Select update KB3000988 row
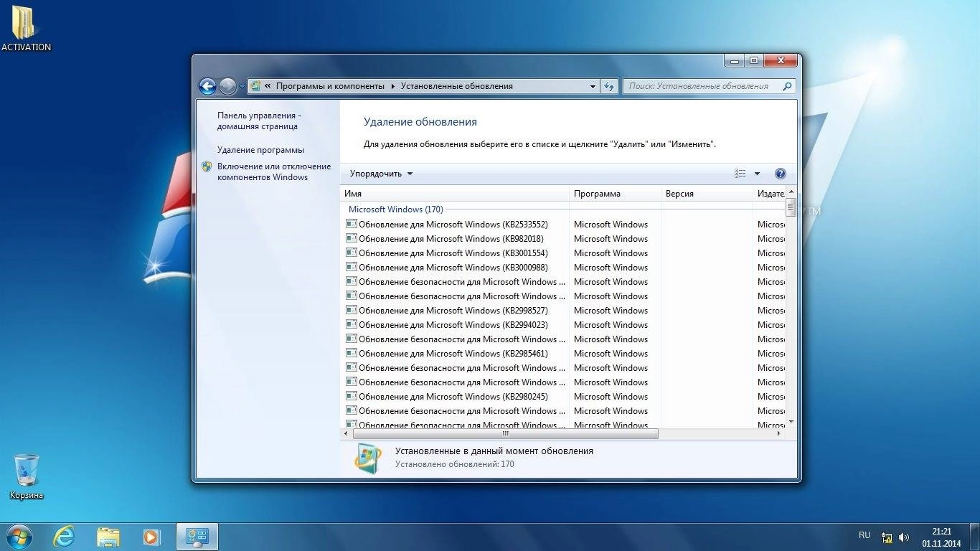The height and width of the screenshot is (551, 980). pyautogui.click(x=563, y=268)
